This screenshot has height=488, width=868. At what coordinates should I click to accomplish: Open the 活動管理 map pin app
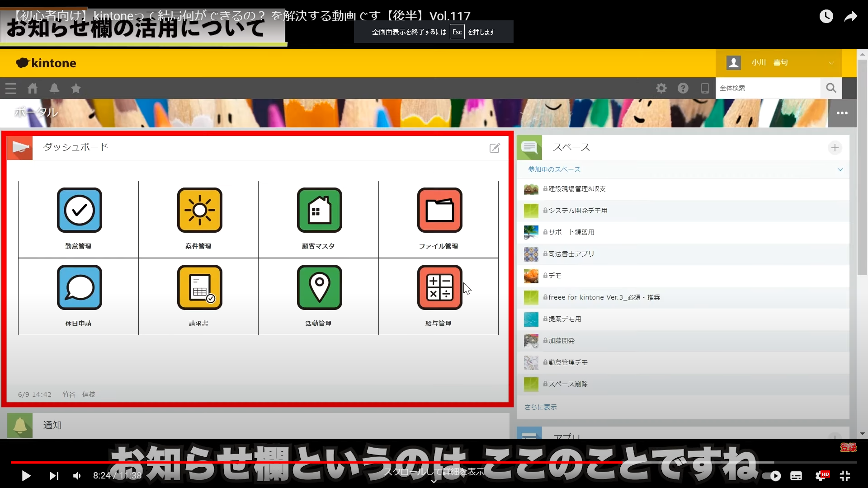pyautogui.click(x=319, y=288)
